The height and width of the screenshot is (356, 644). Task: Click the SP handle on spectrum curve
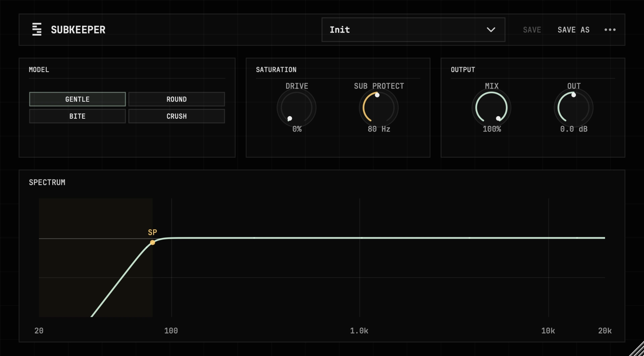tap(152, 242)
